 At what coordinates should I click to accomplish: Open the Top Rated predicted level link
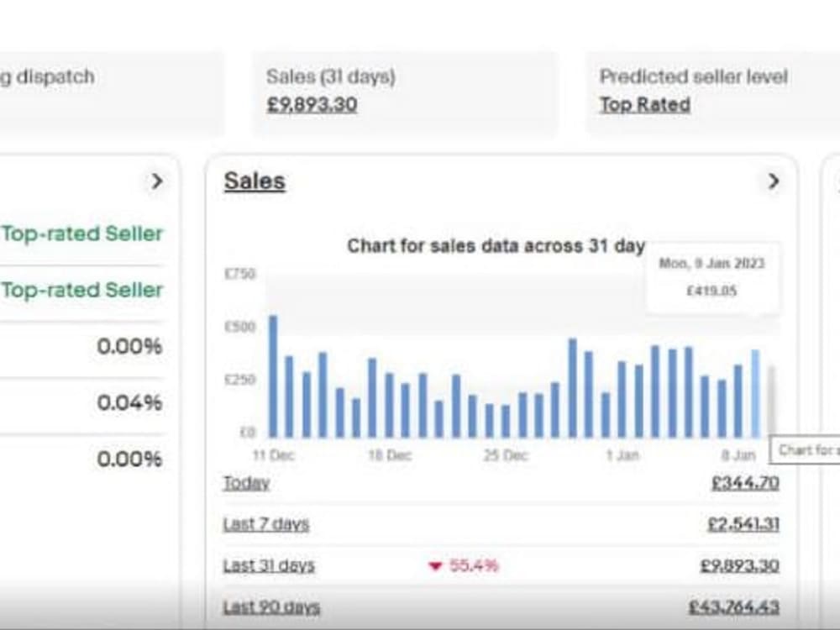click(x=645, y=104)
